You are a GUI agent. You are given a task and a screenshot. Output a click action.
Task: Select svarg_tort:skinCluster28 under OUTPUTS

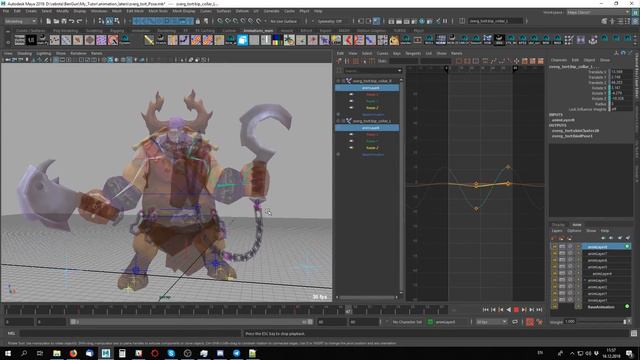[576, 131]
